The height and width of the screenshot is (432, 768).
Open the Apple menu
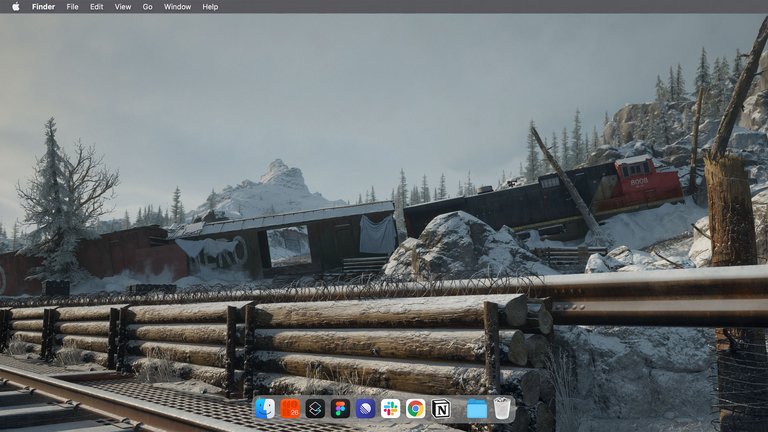pos(16,7)
